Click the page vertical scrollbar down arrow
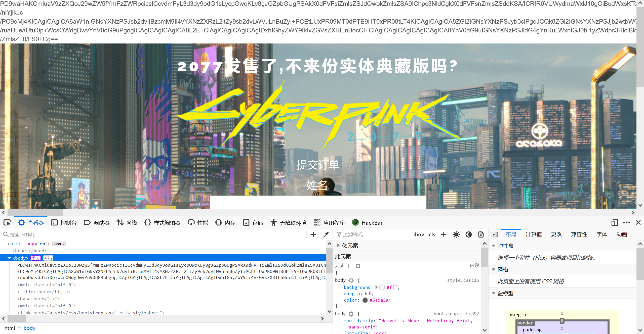 (x=640, y=205)
